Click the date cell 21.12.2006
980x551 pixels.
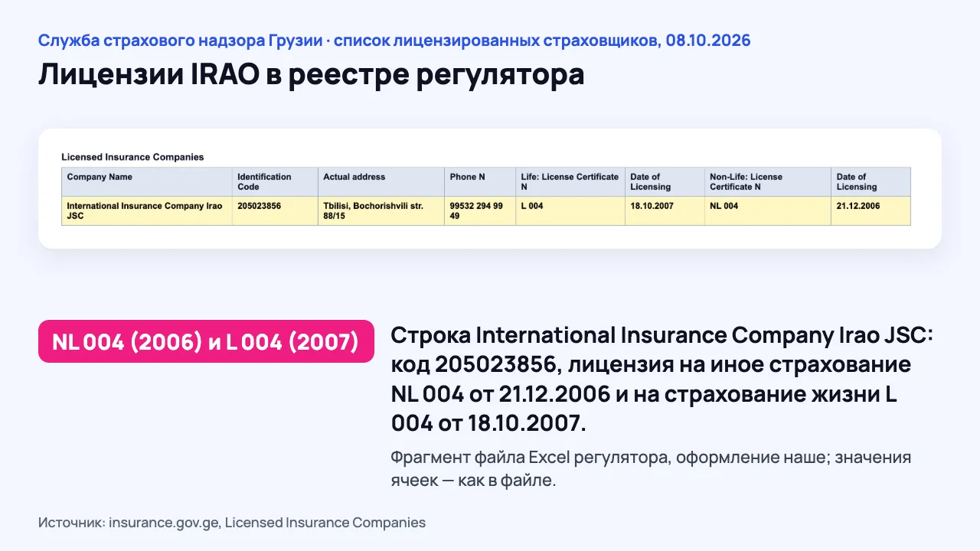pos(871,211)
